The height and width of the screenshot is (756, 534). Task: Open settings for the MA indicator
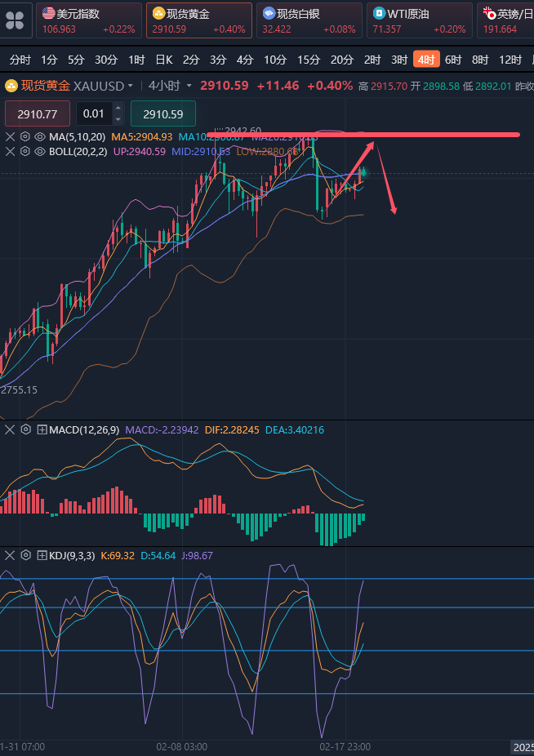click(24, 136)
